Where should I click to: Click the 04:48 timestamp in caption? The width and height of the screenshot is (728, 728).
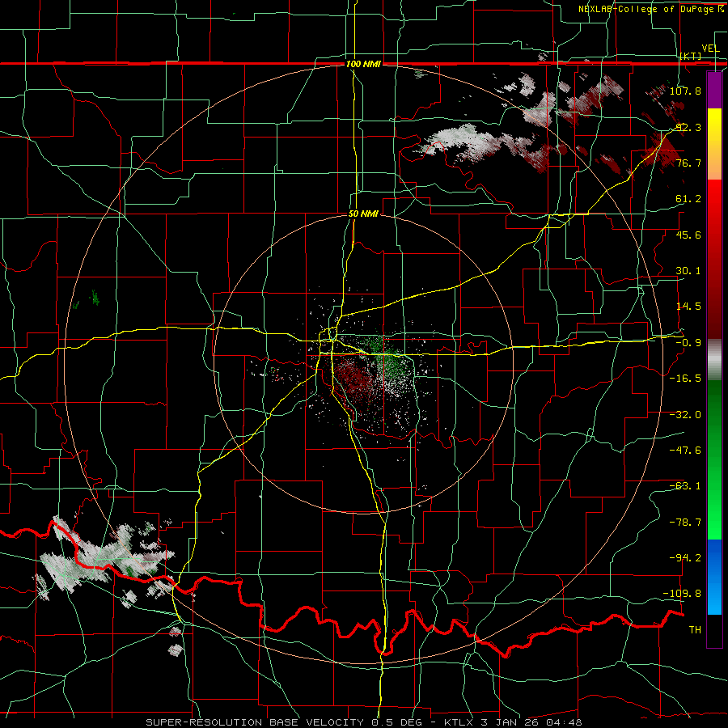tap(565, 722)
